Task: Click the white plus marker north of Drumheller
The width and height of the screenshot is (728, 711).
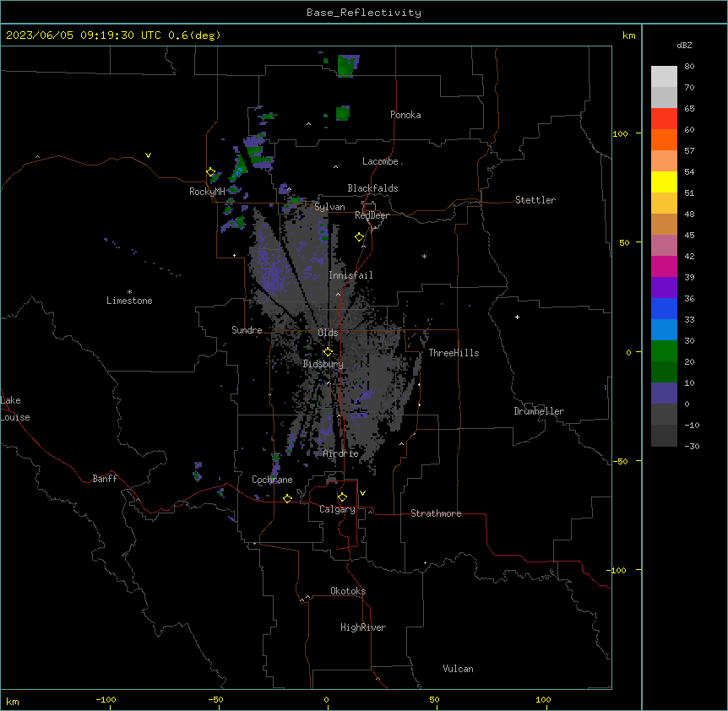Action: coord(517,317)
